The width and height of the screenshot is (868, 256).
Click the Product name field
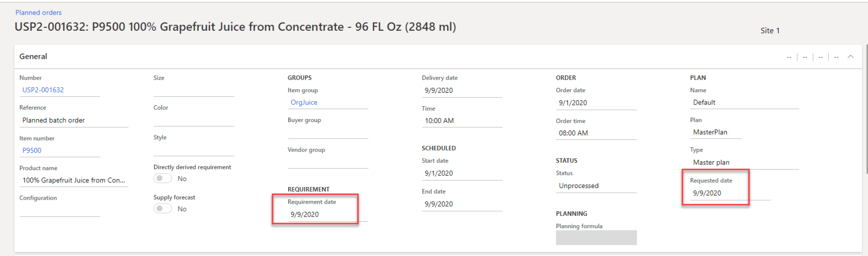click(74, 180)
